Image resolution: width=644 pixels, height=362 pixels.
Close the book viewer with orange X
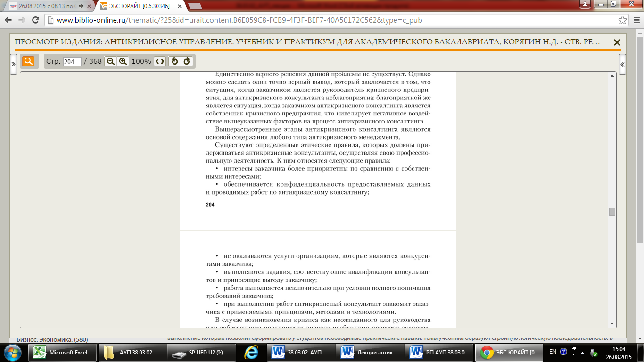pyautogui.click(x=617, y=42)
